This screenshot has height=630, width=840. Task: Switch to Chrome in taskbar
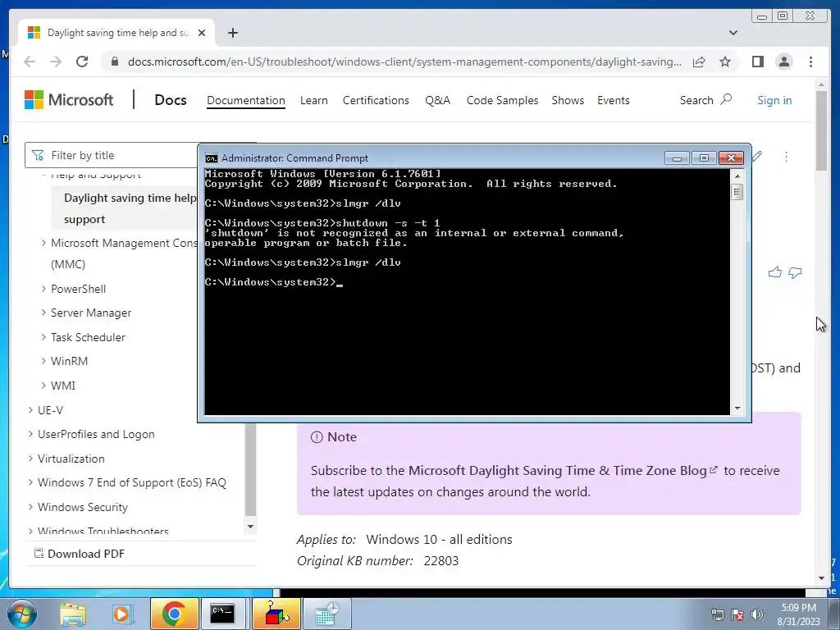click(174, 614)
